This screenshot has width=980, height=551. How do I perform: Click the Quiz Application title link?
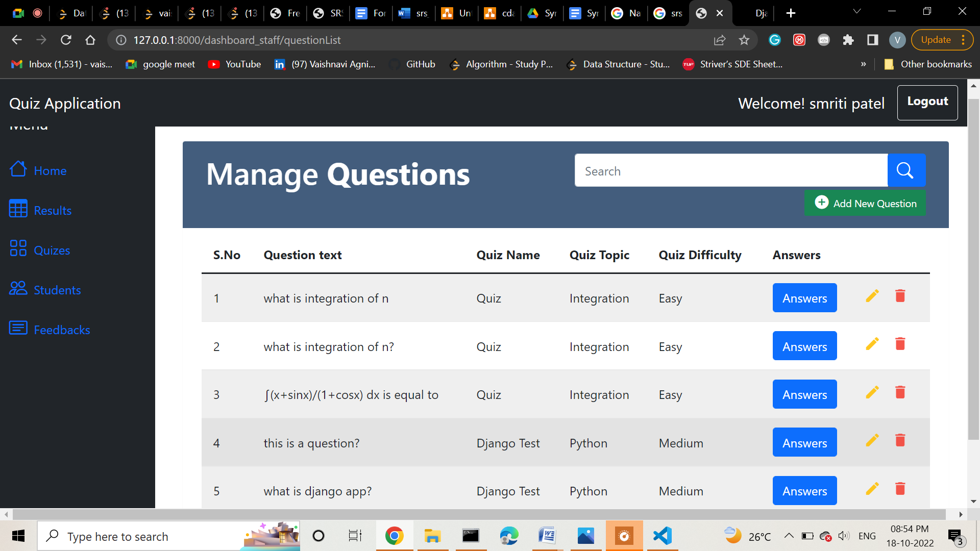tap(65, 104)
